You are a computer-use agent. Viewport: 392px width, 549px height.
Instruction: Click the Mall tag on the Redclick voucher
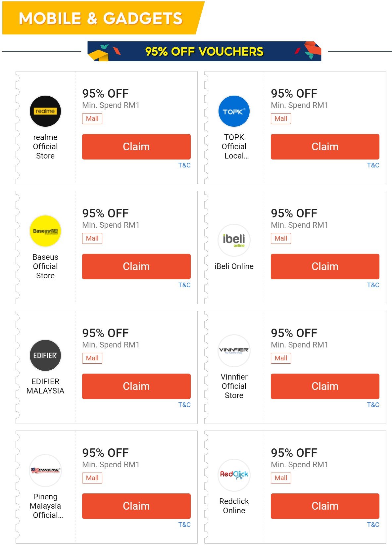[281, 478]
